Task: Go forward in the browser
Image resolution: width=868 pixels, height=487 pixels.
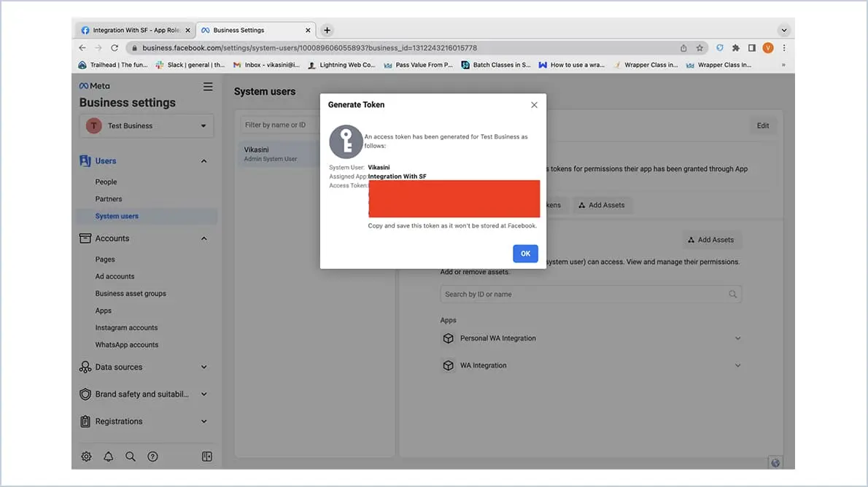Action: click(98, 48)
